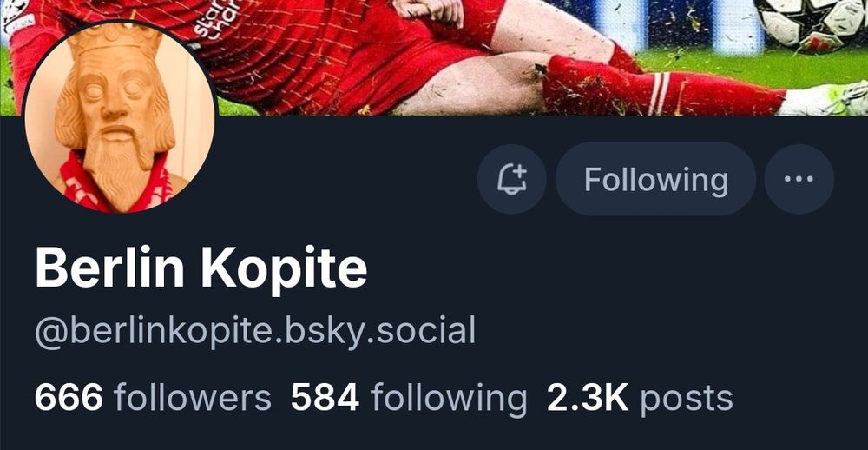Click the football in the banner photo
This screenshot has width=868, height=450.
click(812, 23)
